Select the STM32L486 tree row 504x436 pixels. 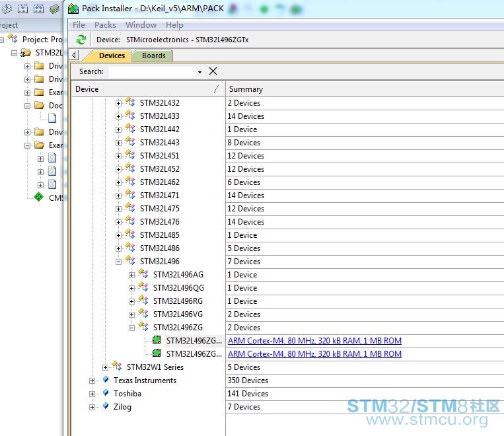[159, 248]
